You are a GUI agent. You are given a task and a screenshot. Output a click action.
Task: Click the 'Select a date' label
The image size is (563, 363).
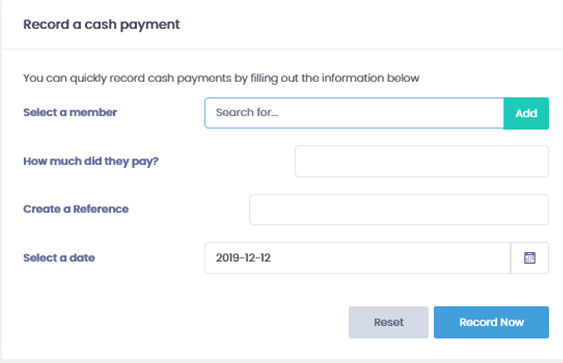click(x=59, y=258)
